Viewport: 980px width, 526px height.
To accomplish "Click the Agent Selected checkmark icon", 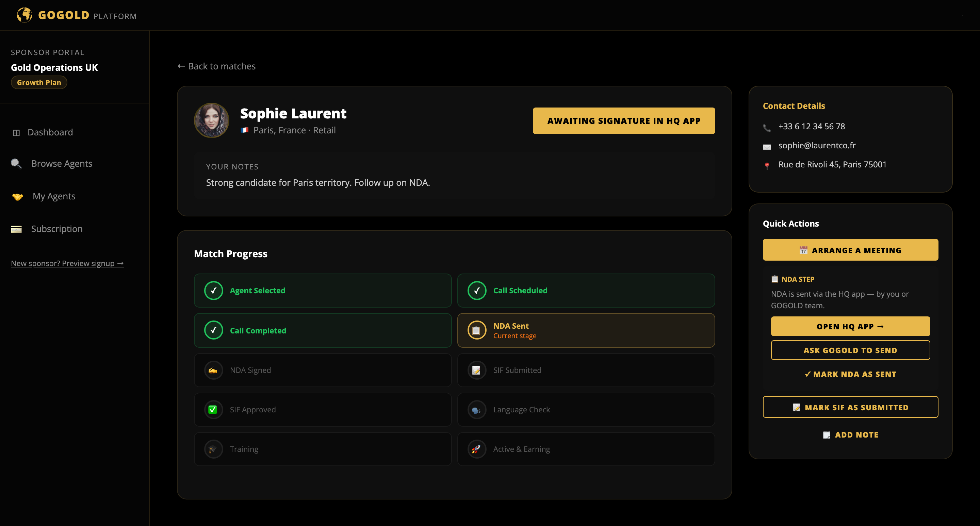I will tap(213, 291).
